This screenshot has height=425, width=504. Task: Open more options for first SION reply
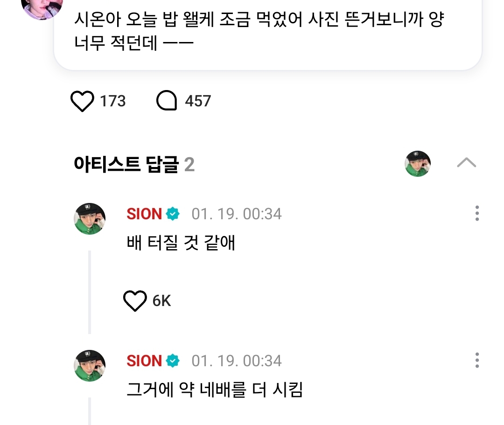click(x=476, y=214)
